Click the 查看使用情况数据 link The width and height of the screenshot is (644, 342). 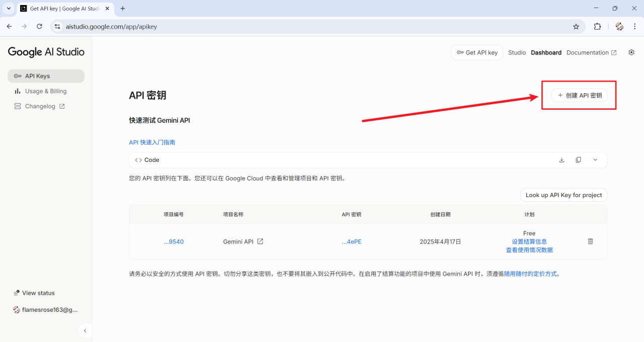529,250
